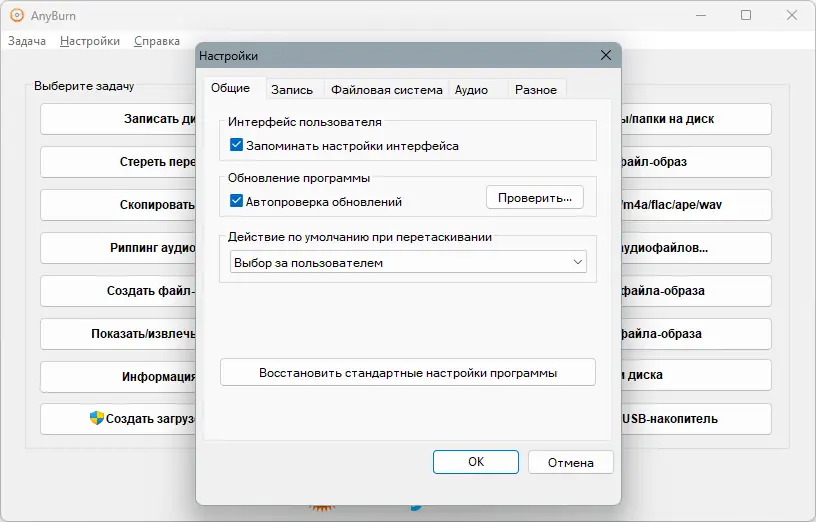816x522 pixels.
Task: Go to the Разное tab
Action: [x=536, y=90]
